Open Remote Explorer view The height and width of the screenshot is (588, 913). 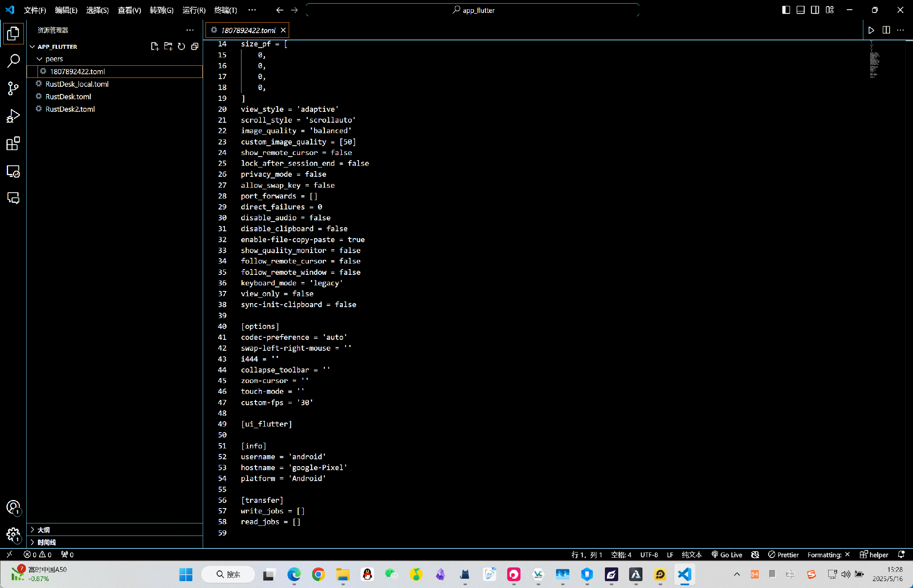pos(13,172)
